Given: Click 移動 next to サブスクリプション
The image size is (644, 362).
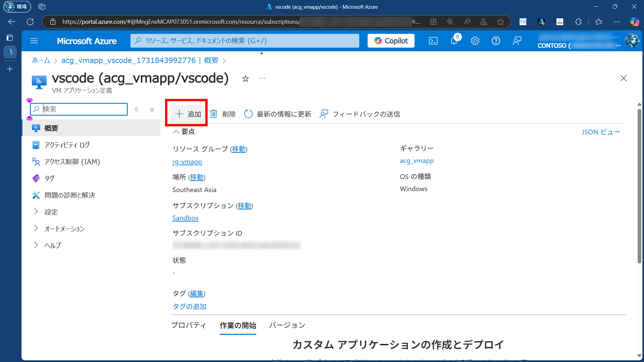Looking at the screenshot, I should coord(244,206).
